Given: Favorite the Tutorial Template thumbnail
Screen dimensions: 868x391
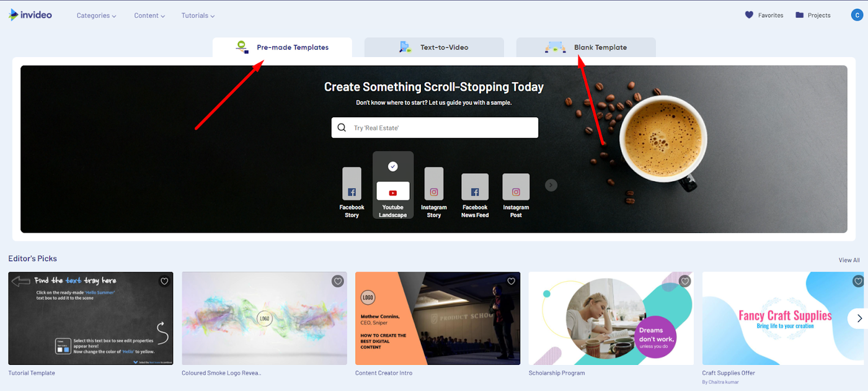Looking at the screenshot, I should pyautogui.click(x=164, y=281).
